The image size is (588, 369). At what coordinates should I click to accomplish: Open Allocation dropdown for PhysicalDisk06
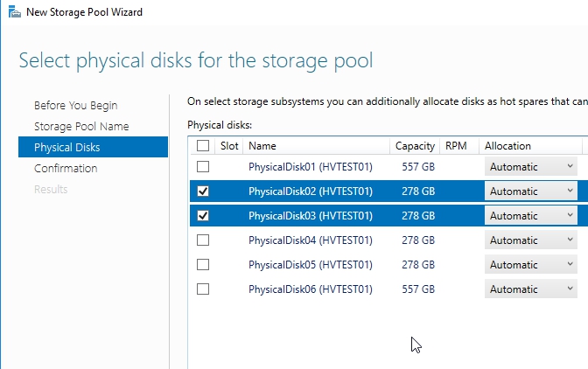coord(530,289)
